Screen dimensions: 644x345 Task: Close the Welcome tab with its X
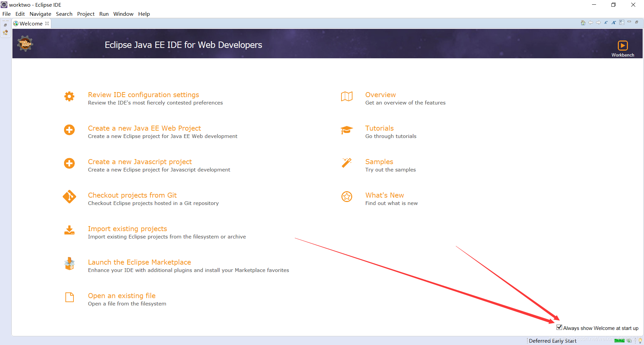[x=47, y=23]
